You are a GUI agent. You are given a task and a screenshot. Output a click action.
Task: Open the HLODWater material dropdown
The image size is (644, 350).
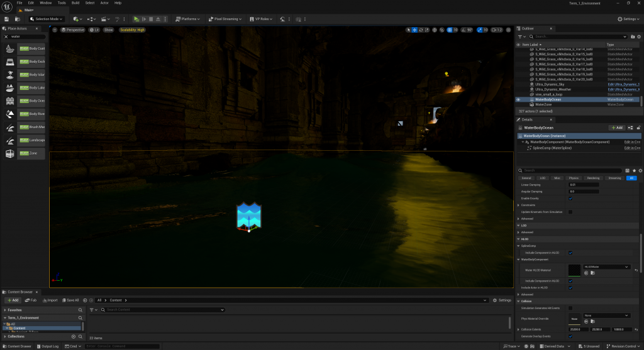606,266
